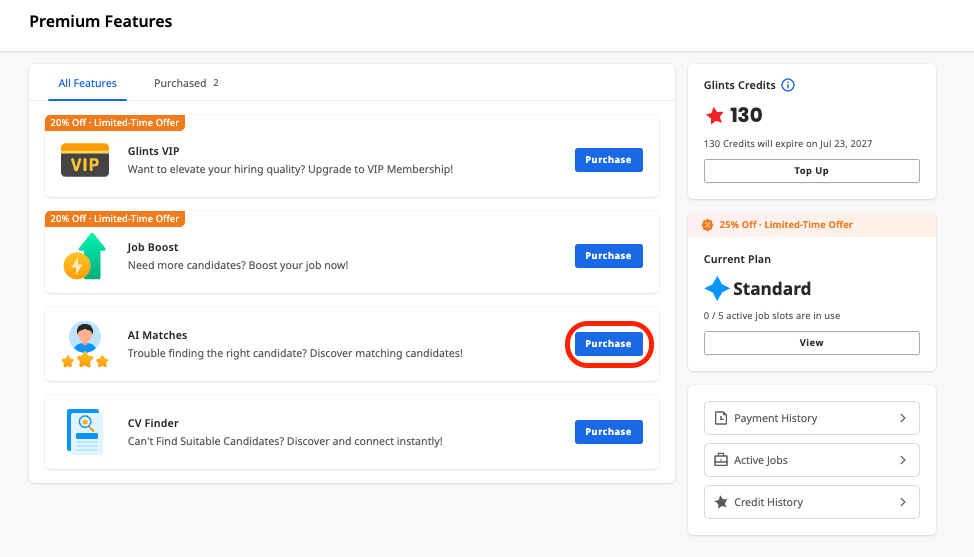Viewport: 974px width, 557px height.
Task: Click the Glints VIP badge icon
Action: click(85, 160)
